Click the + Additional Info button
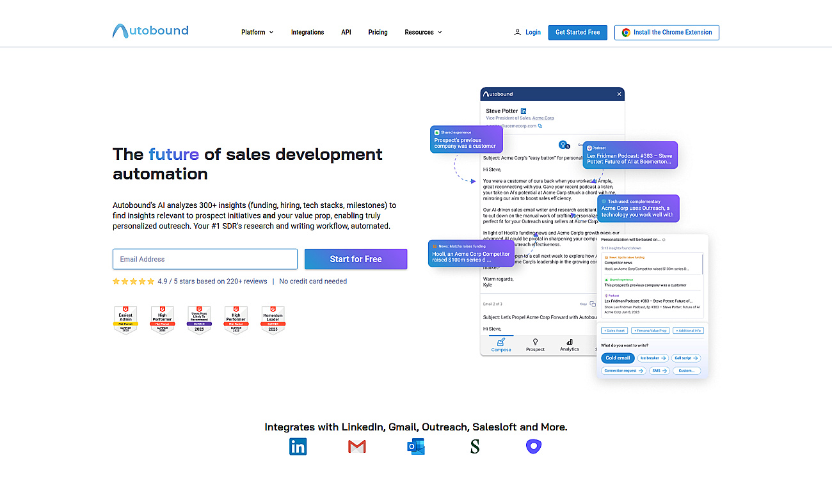The height and width of the screenshot is (504, 832). click(x=688, y=331)
